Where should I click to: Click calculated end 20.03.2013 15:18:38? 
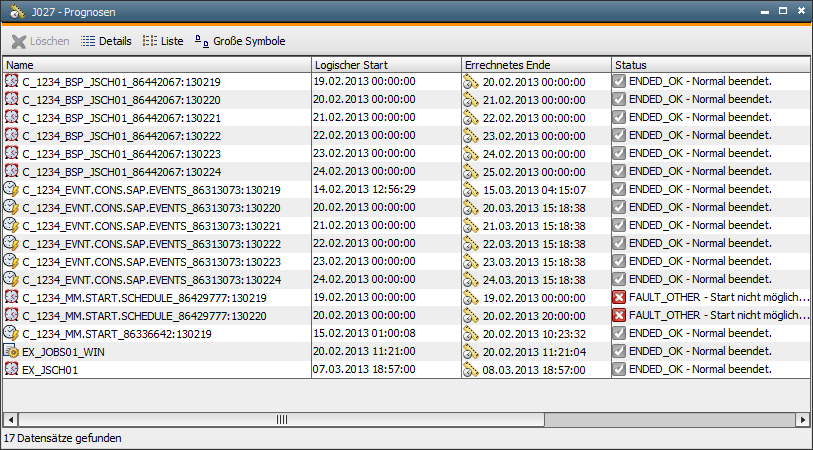pos(534,208)
